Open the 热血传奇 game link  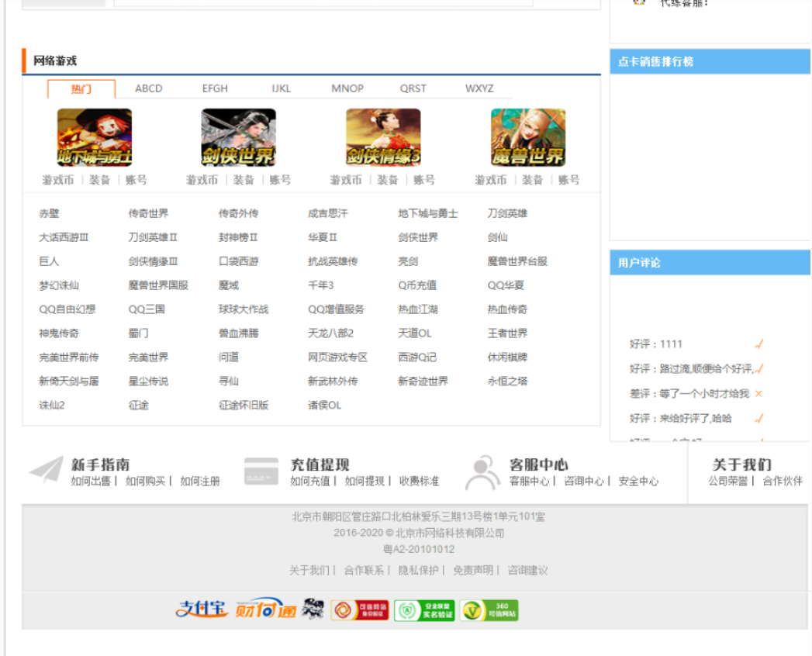pyautogui.click(x=507, y=309)
